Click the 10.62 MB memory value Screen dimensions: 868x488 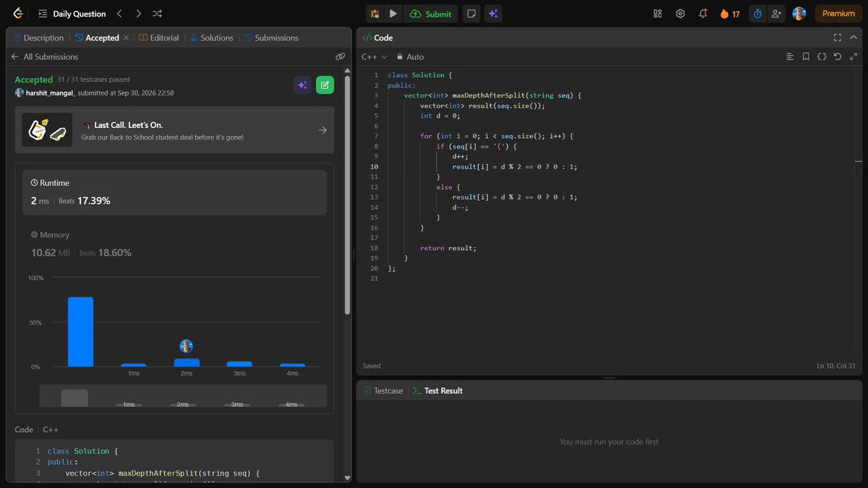[x=51, y=253]
